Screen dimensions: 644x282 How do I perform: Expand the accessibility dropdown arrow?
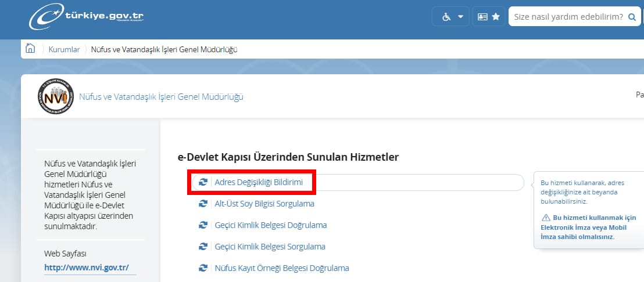(460, 17)
